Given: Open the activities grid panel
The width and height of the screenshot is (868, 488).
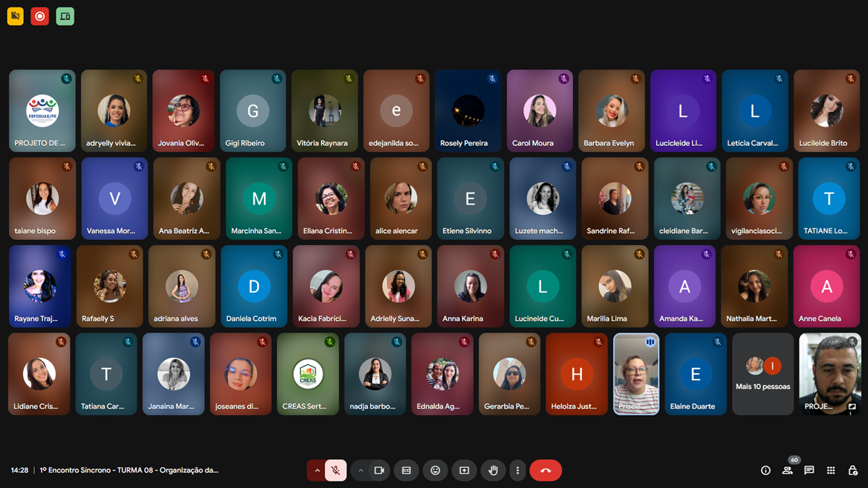Looking at the screenshot, I should click(x=831, y=470).
